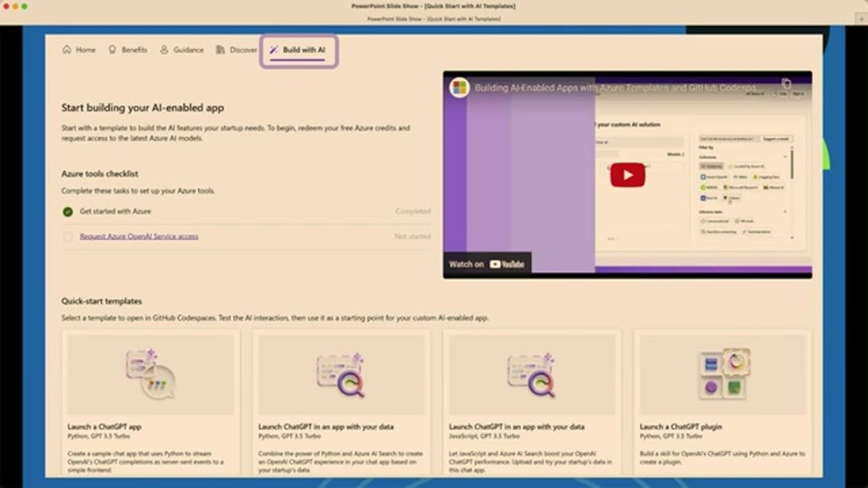Click the video copy link icon
This screenshot has width=868, height=488.
(x=787, y=84)
